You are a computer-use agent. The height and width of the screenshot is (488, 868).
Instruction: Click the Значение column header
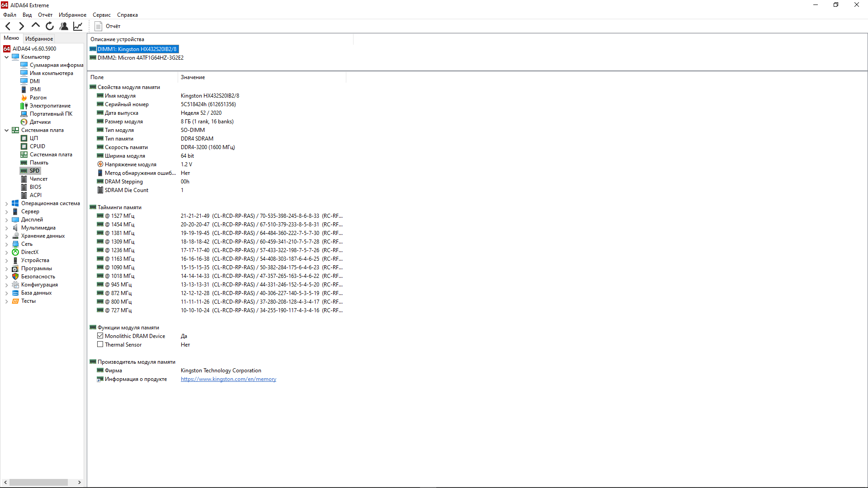[x=193, y=77]
